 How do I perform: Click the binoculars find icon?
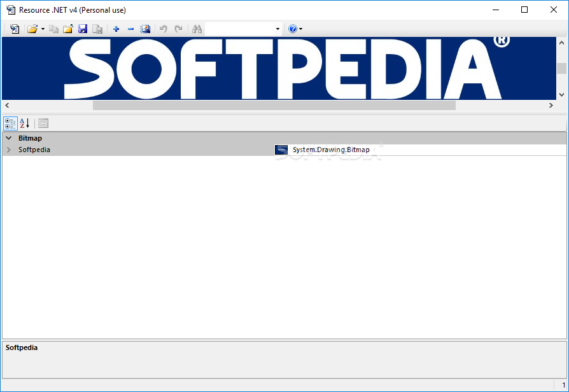197,29
